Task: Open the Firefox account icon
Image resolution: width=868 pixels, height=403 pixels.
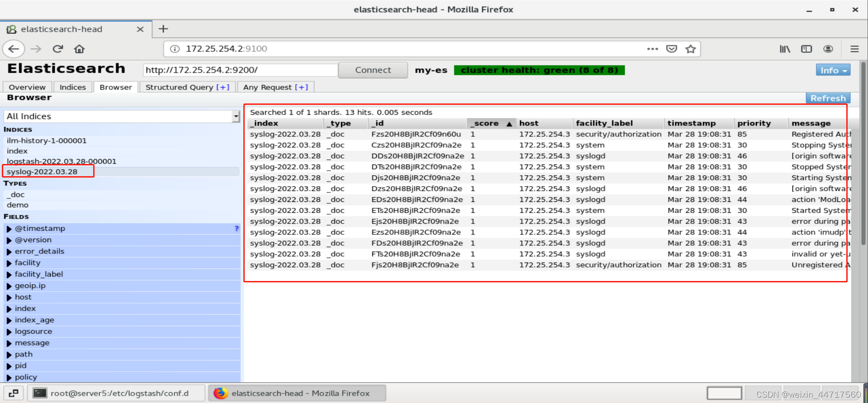Action: pyautogui.click(x=828, y=49)
